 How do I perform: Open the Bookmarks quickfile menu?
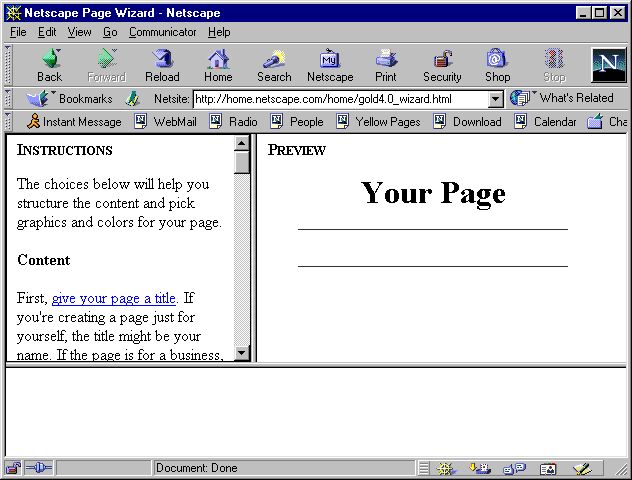point(69,98)
